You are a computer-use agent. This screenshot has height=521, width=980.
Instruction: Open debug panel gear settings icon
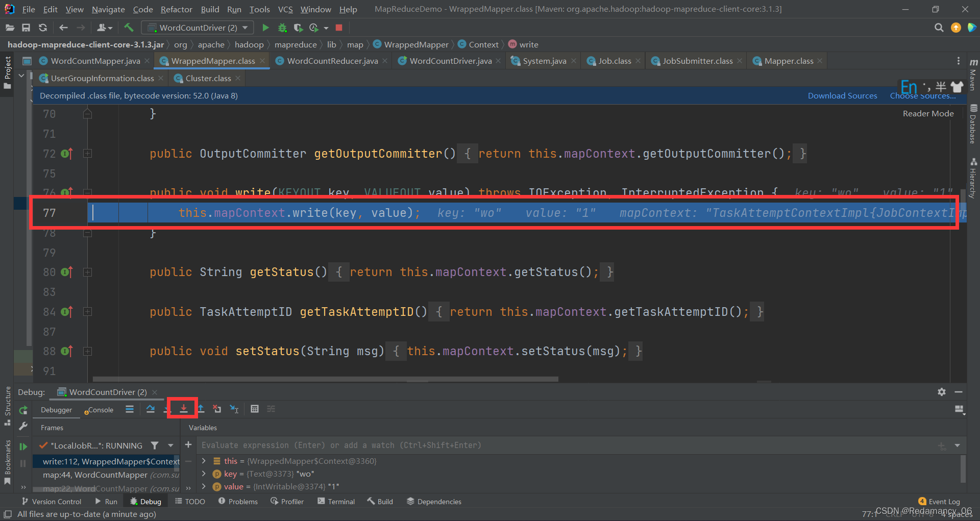point(942,392)
